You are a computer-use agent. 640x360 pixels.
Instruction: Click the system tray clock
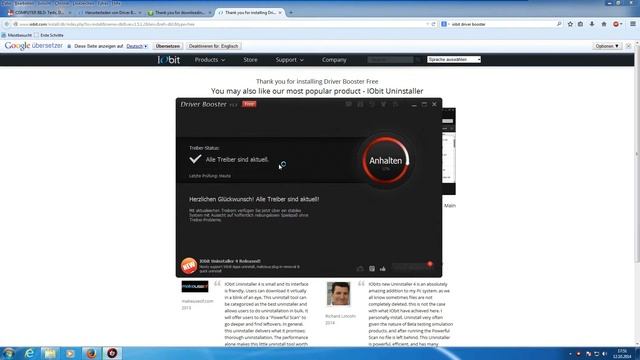(622, 353)
